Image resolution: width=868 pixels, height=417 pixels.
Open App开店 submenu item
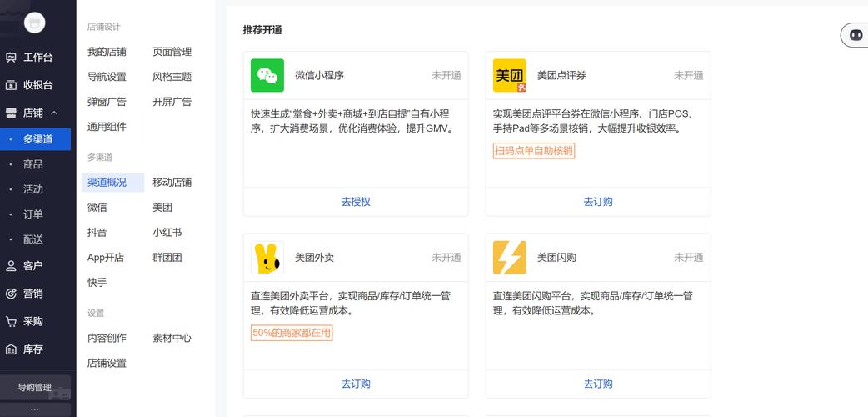[106, 258]
